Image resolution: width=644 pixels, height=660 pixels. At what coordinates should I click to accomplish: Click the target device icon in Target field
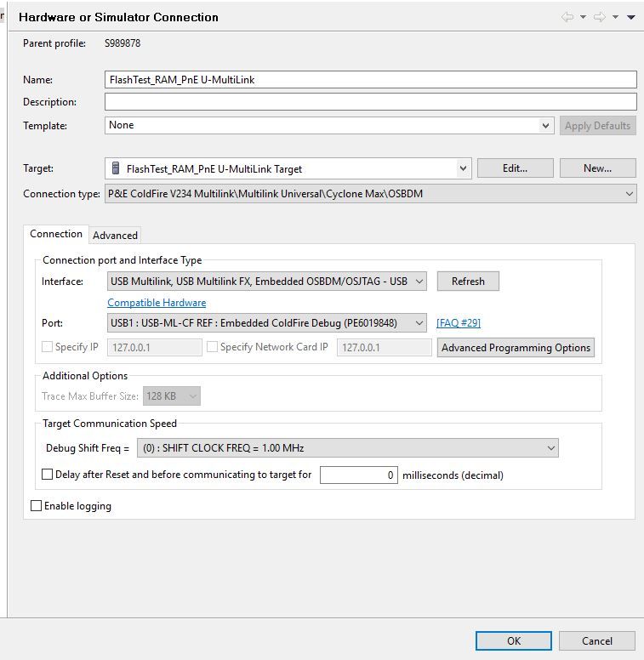tap(117, 168)
